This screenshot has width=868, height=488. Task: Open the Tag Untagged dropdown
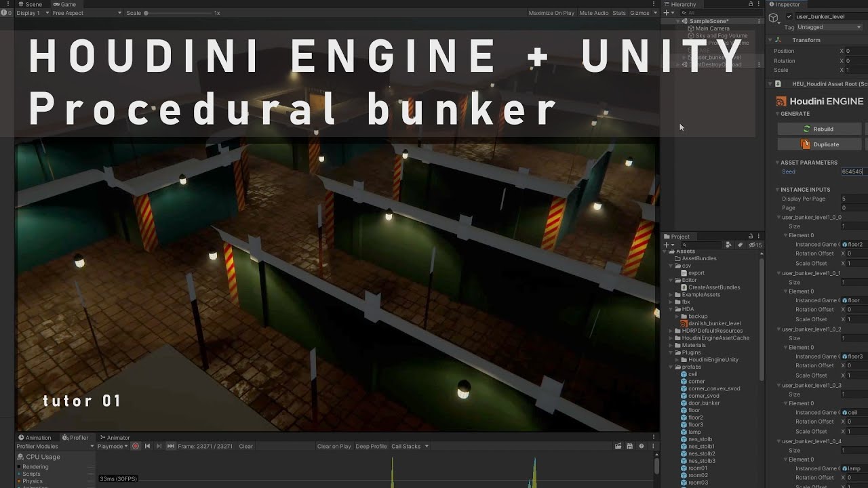[830, 27]
